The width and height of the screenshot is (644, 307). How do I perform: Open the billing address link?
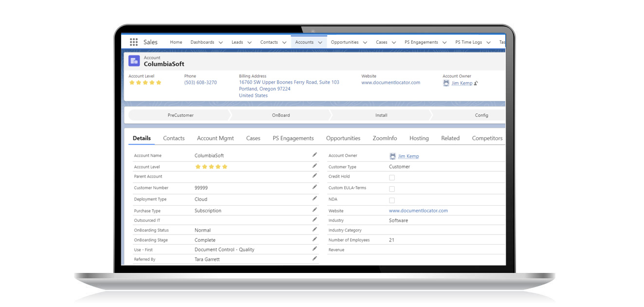pos(289,89)
